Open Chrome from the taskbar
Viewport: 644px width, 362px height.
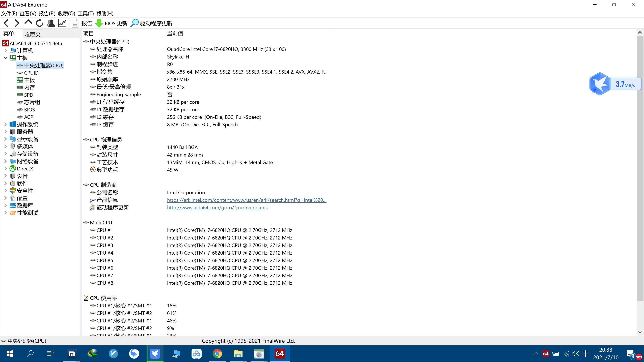pyautogui.click(x=217, y=353)
